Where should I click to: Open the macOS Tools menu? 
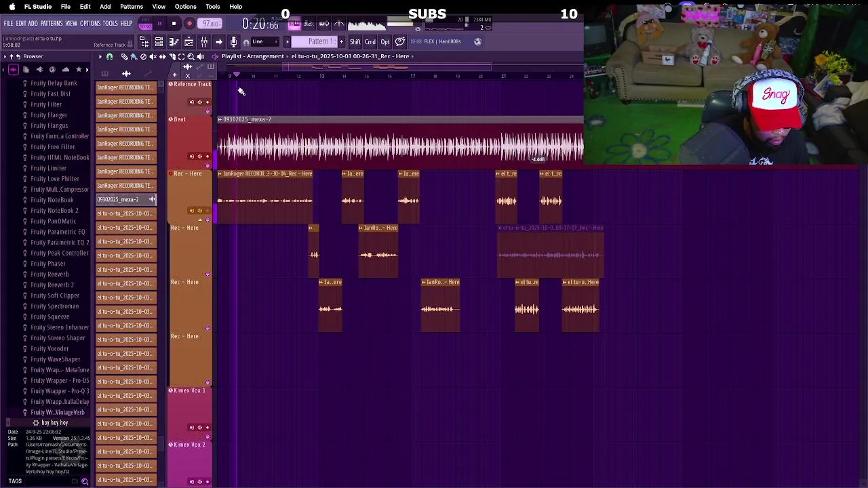(212, 7)
